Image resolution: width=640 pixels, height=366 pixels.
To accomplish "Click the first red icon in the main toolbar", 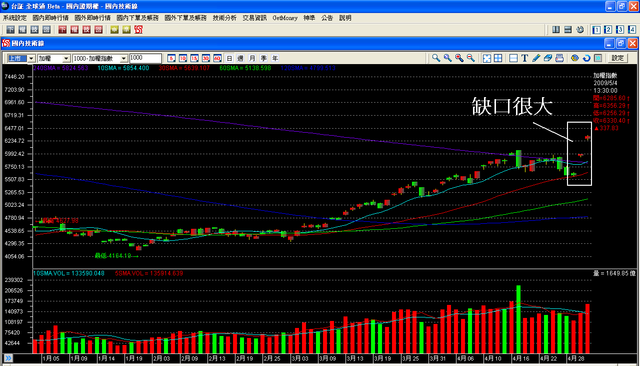I will 62,30.
